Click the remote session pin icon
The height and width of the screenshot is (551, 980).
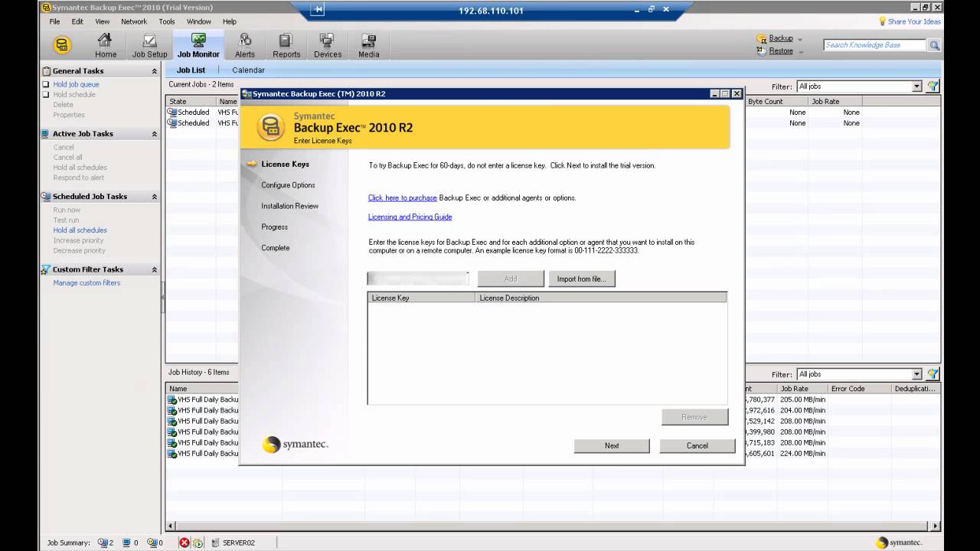click(x=317, y=10)
